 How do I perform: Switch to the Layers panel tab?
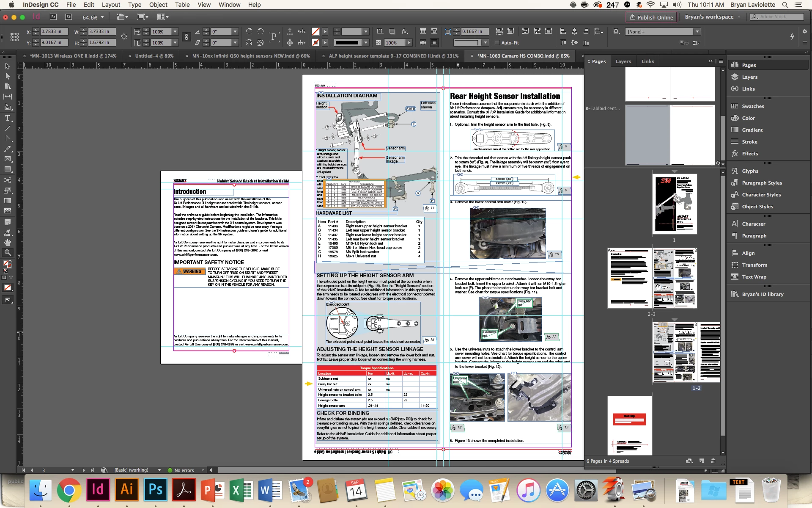(x=623, y=61)
